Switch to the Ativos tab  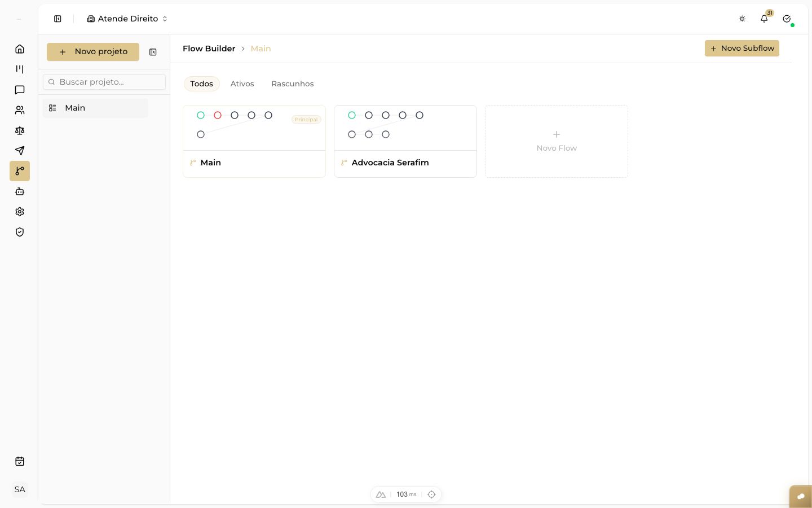(x=242, y=84)
